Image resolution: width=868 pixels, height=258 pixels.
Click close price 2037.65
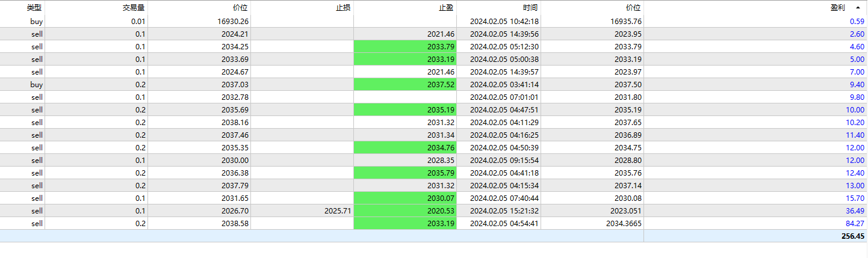(x=627, y=122)
